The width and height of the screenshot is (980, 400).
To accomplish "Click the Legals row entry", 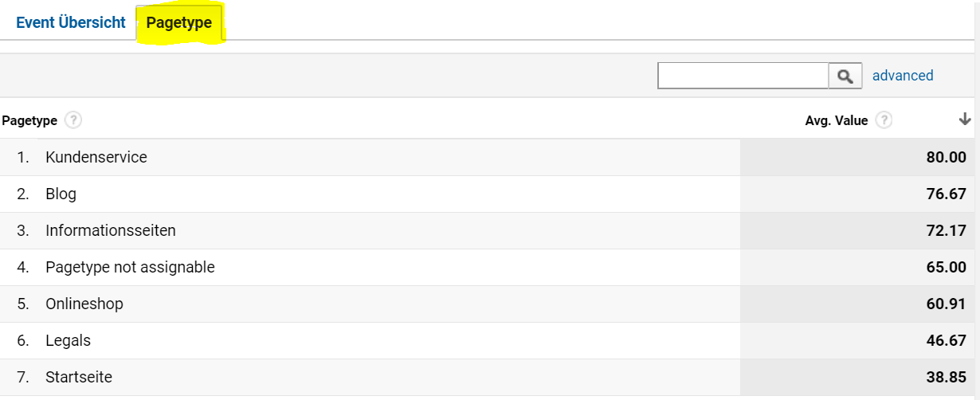I will click(69, 340).
